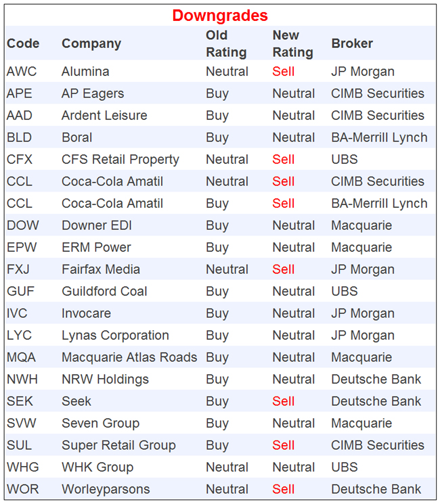Click the Macquarie Atlas Roads cell

pos(129,357)
